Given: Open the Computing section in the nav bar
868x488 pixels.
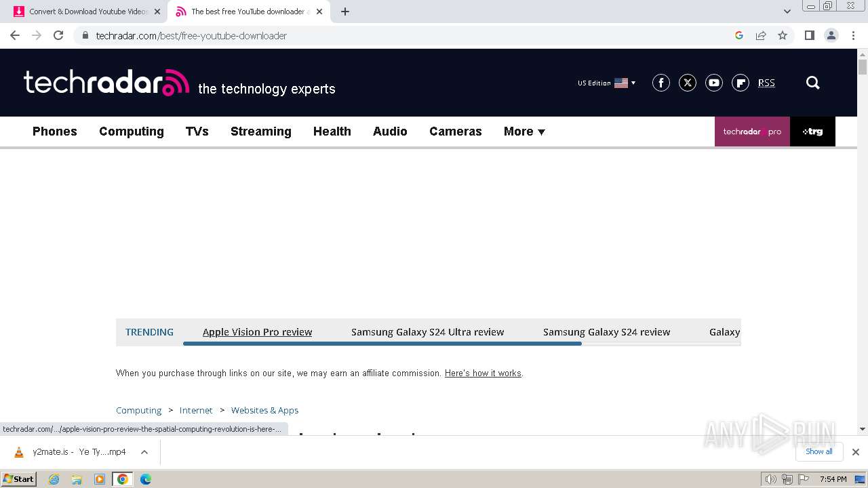Looking at the screenshot, I should 132,131.
